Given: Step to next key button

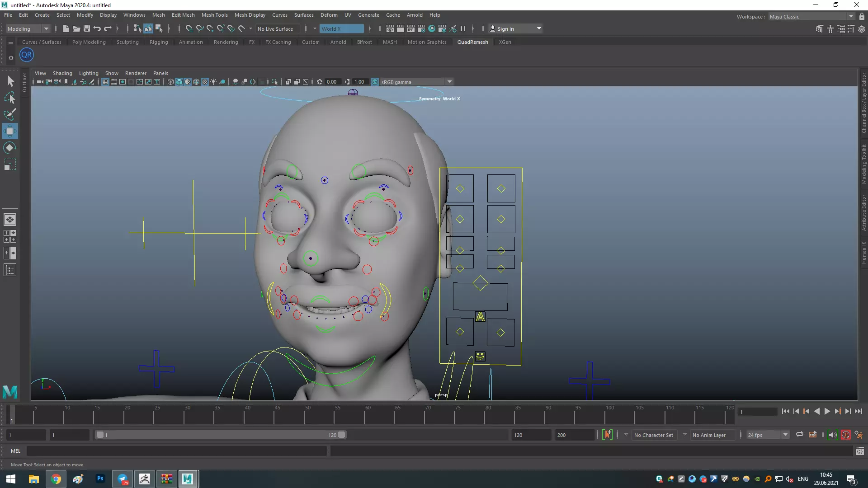Looking at the screenshot, I should [x=838, y=411].
